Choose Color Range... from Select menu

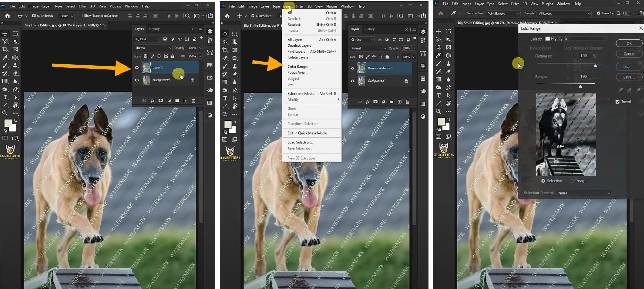(298, 66)
